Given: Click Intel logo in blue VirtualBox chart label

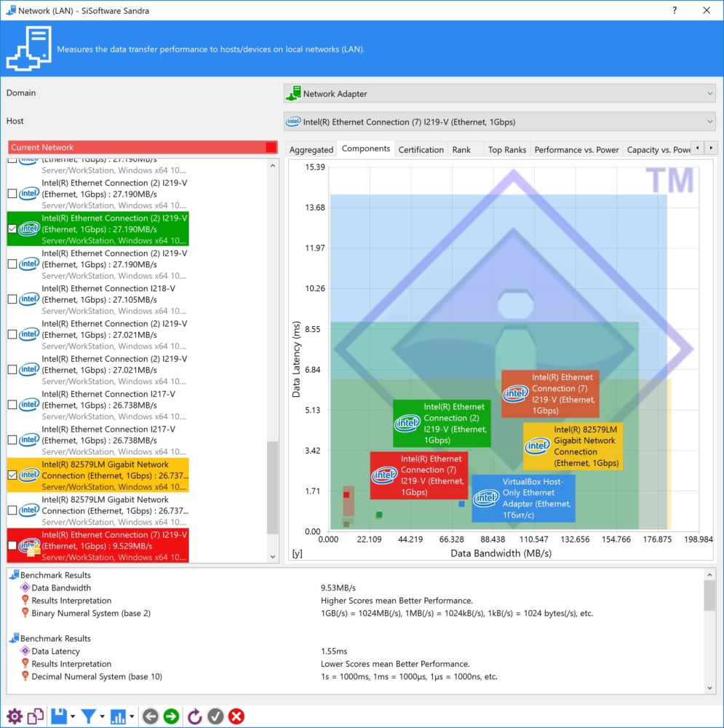Looking at the screenshot, I should pos(486,498).
